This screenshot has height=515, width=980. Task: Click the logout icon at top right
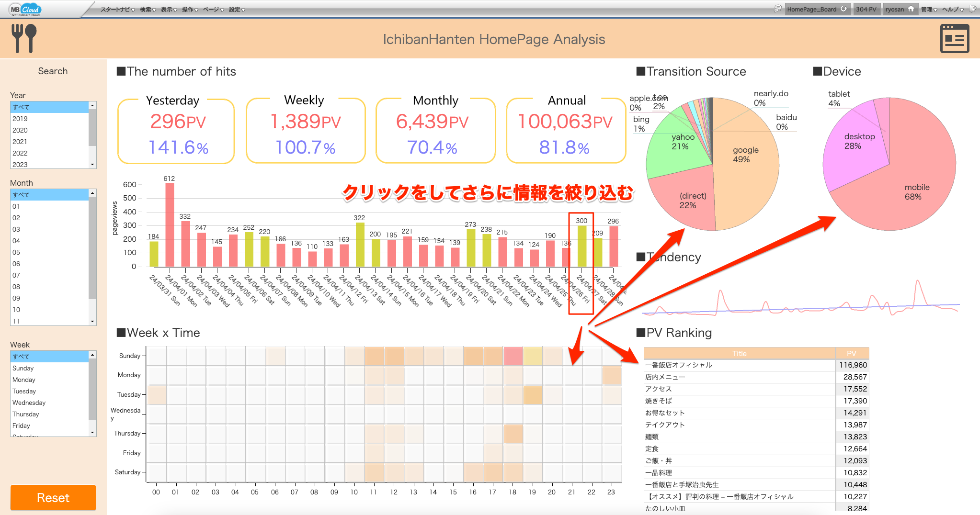pos(974,9)
